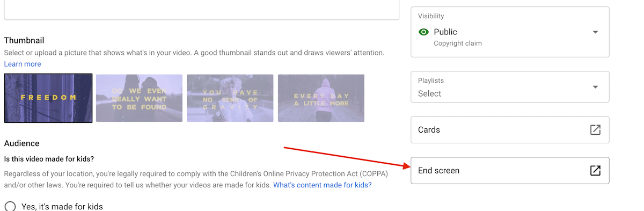Choose the FREEDOM thumbnail
The width and height of the screenshot is (644, 211).
(48, 98)
